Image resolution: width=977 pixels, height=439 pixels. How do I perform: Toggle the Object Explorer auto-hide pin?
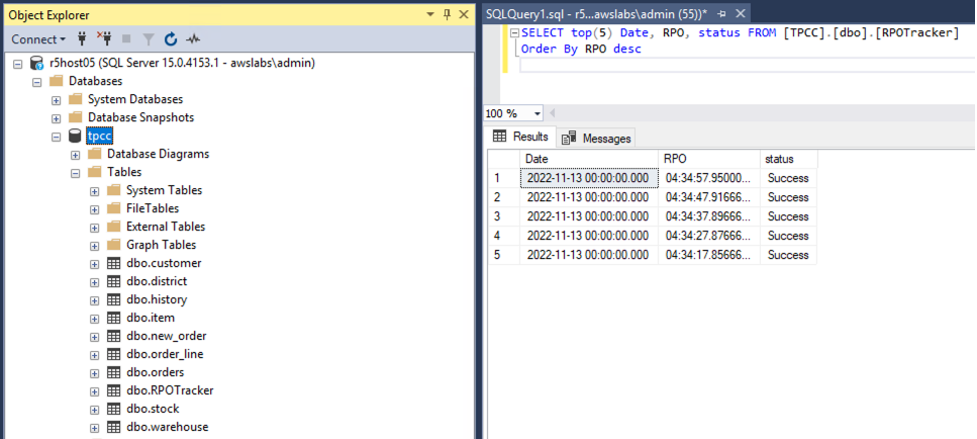pyautogui.click(x=447, y=14)
